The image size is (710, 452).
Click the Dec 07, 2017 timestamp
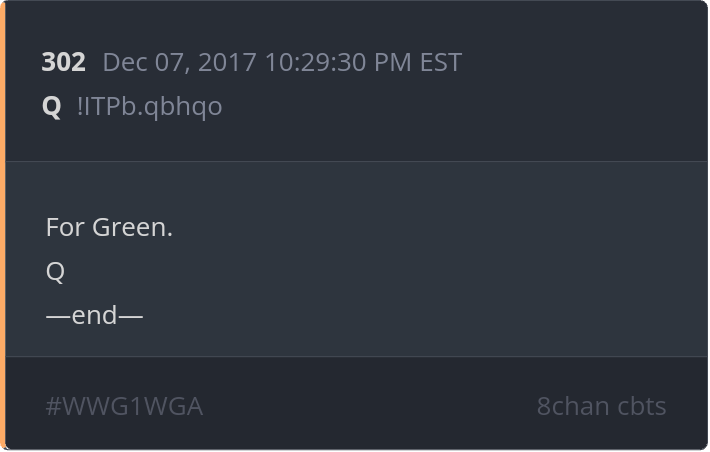(283, 62)
